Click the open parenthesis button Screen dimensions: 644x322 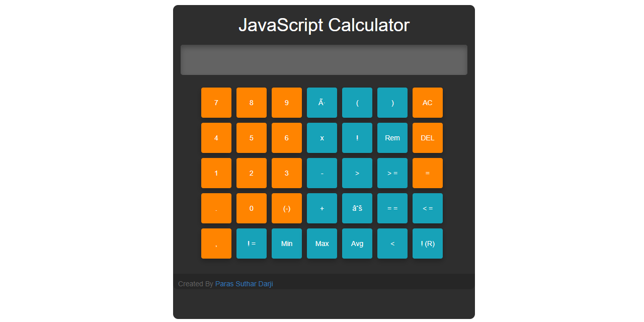coord(357,103)
